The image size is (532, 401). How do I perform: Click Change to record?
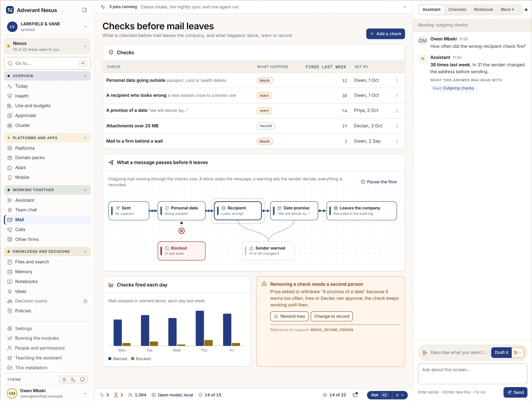[331, 316]
